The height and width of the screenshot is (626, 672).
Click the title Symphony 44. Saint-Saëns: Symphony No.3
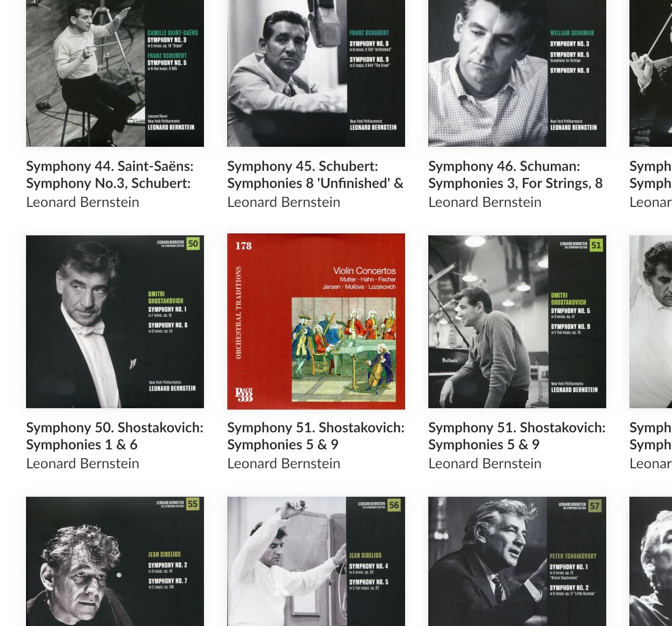point(110,175)
